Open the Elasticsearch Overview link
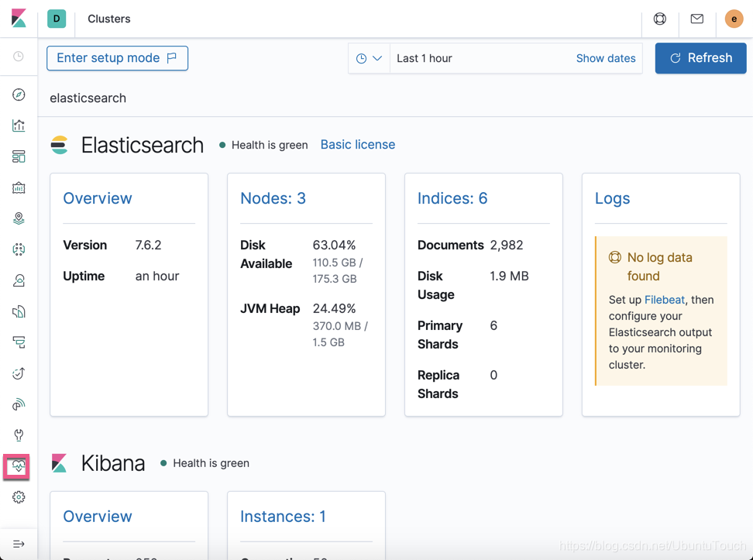753x560 pixels. pyautogui.click(x=98, y=198)
